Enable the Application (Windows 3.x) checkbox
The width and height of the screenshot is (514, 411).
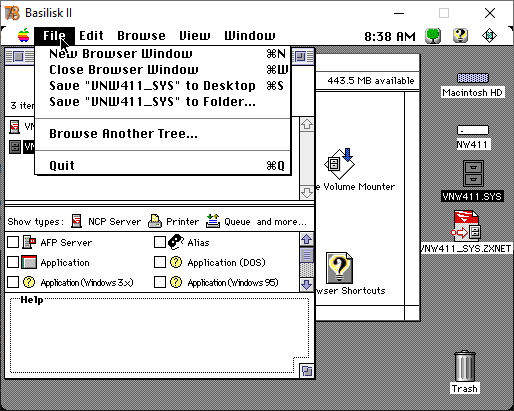tap(13, 282)
